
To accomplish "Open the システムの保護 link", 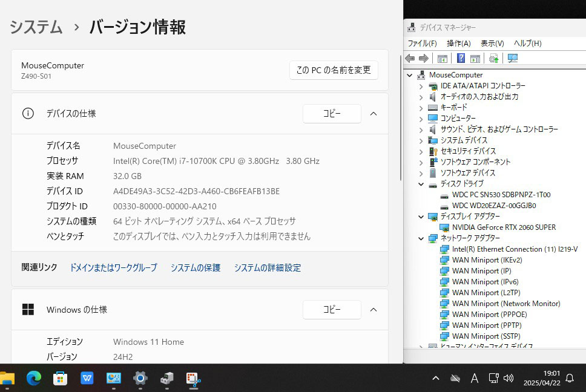I will click(196, 267).
